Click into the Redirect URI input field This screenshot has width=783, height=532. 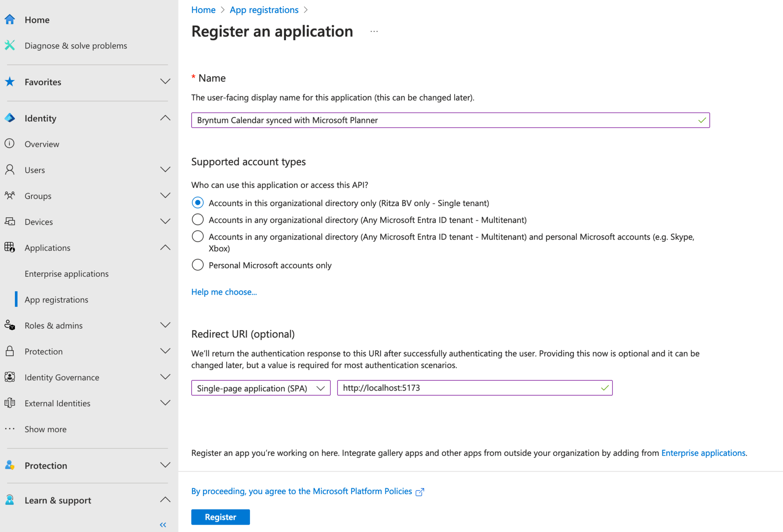coord(475,388)
